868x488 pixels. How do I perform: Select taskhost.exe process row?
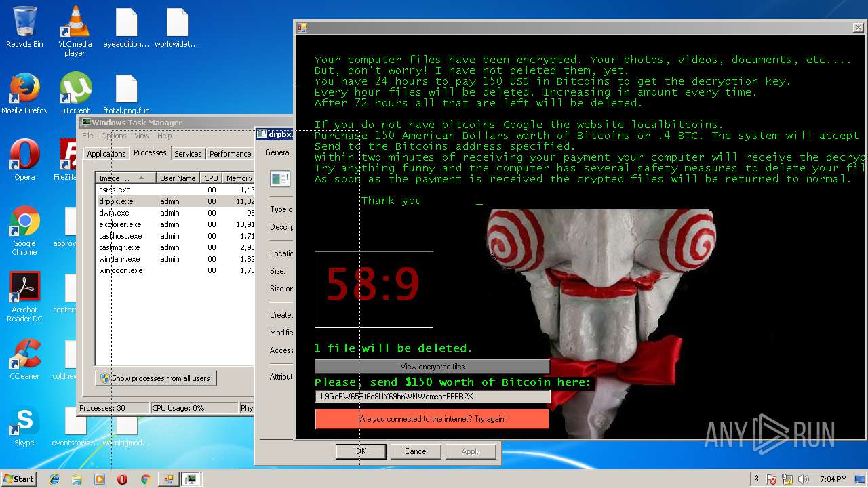click(176, 236)
